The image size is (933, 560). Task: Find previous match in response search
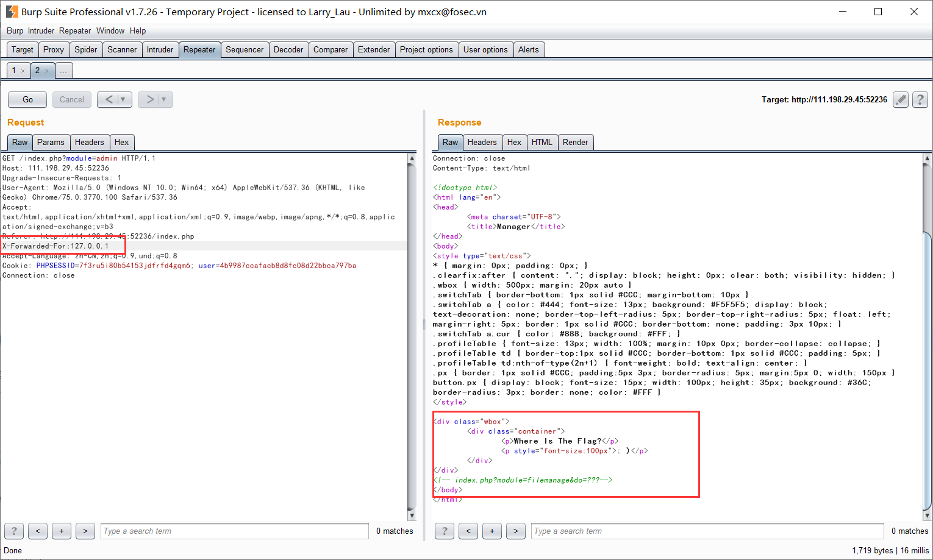[468, 531]
